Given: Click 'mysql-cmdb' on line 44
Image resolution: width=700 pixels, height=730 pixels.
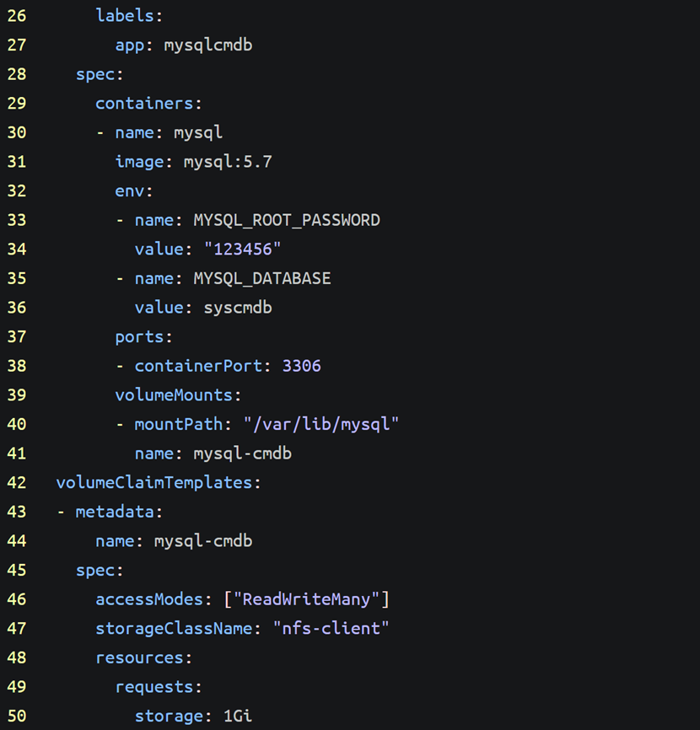Looking at the screenshot, I should coord(203,541).
